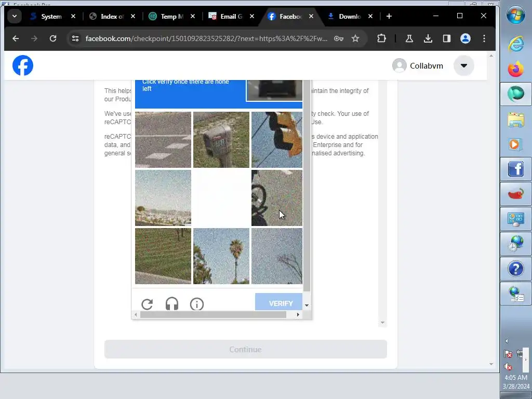The image size is (532, 399).
Task: Open Windows Explorer folder in taskbar
Action: (x=516, y=119)
